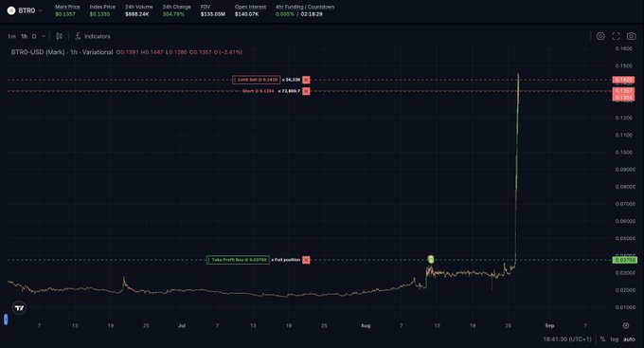Cancel the Take Profit Buy order X

click(x=306, y=260)
